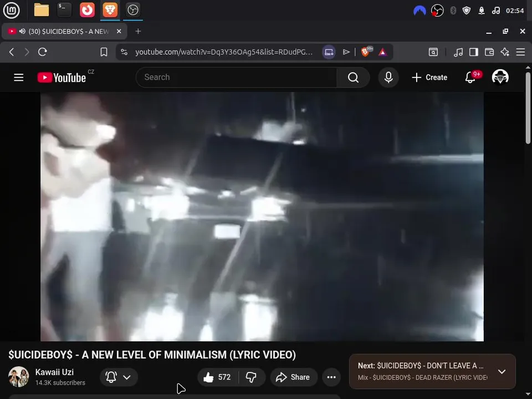Screen dimensions: 532x399
Task: Open the Kawaii Uzi channel name link
Action: (54, 372)
